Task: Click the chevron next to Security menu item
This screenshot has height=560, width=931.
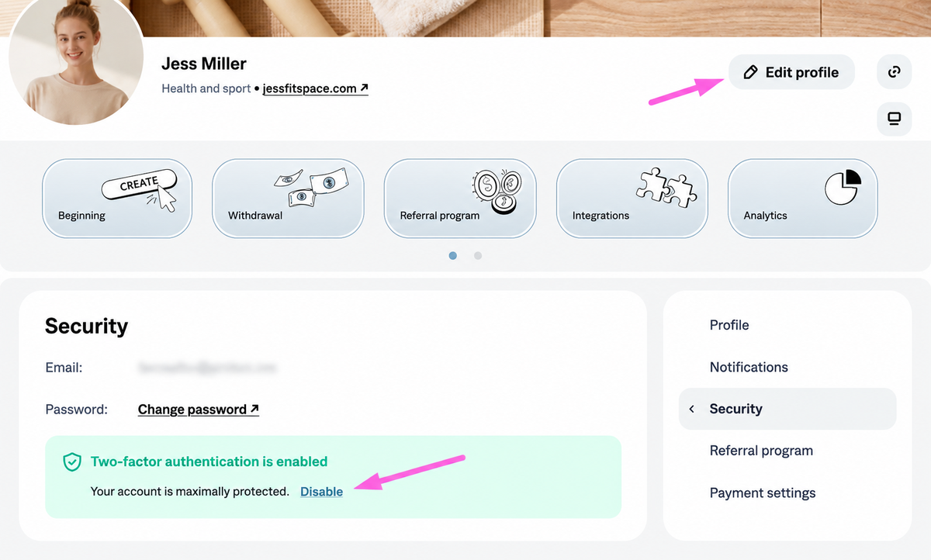Action: [692, 409]
